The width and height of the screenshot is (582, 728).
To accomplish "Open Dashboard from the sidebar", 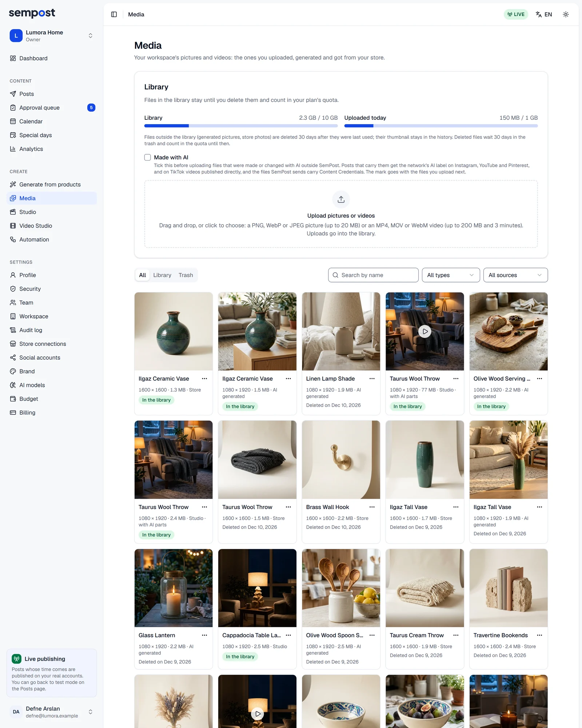I will [52, 58].
